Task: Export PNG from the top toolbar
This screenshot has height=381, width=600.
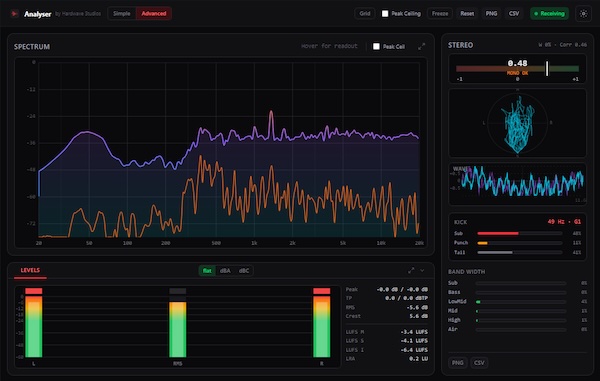Action: pos(491,13)
